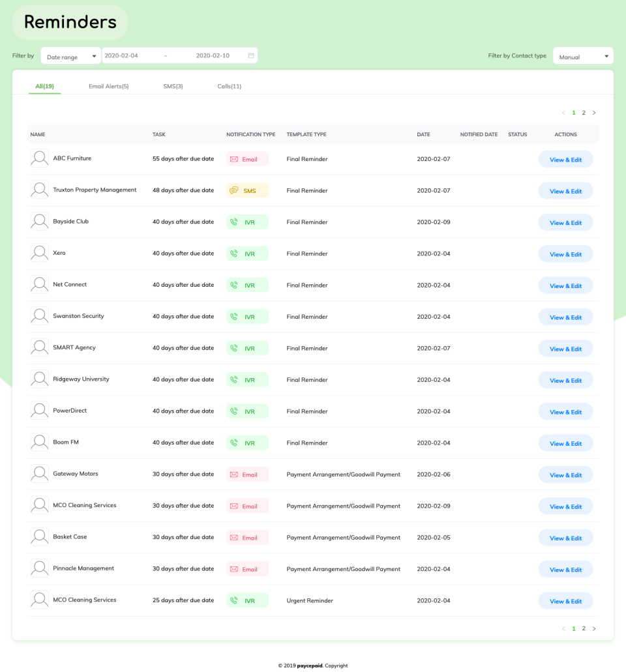Open the Date range filter dropdown
This screenshot has height=672, width=626.
(70, 55)
